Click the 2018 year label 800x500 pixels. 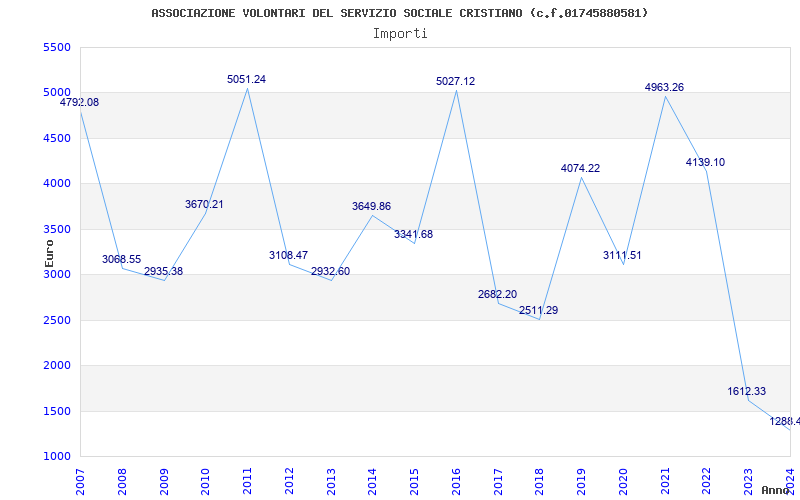point(540,482)
